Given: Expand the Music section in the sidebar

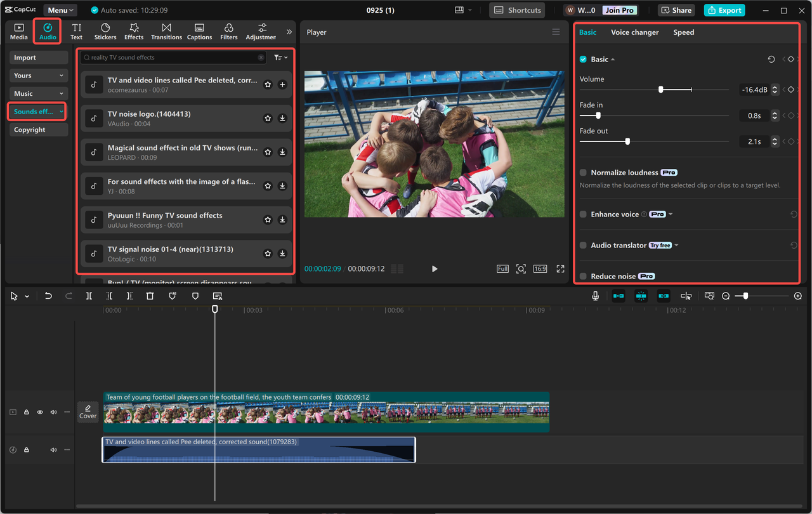Looking at the screenshot, I should (x=61, y=93).
